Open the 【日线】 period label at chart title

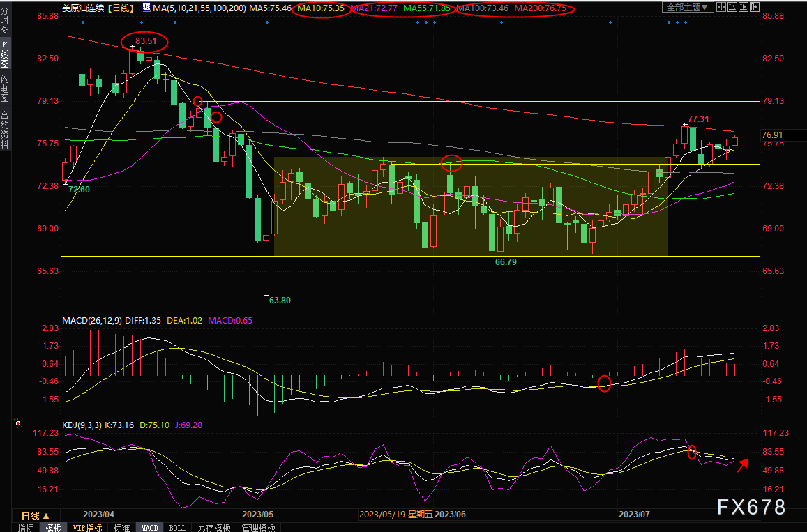click(121, 8)
